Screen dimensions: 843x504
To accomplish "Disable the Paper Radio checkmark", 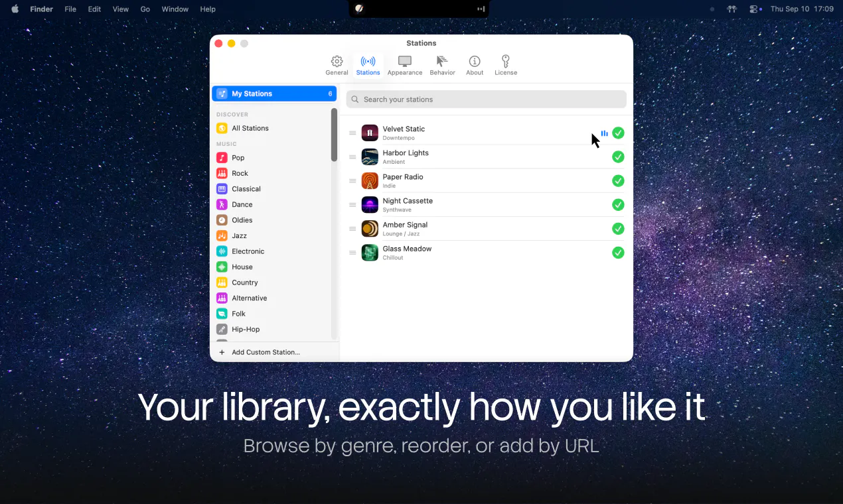I will [618, 180].
